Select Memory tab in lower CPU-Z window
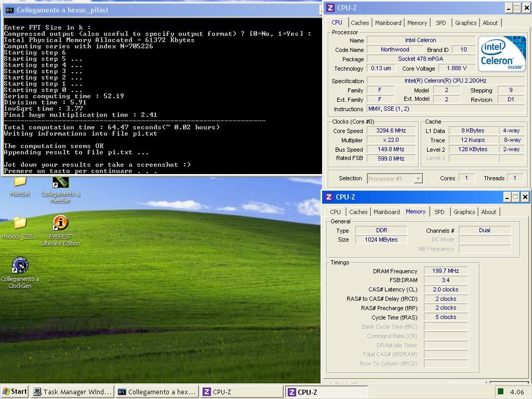This screenshot has height=399, width=532. 416,211
